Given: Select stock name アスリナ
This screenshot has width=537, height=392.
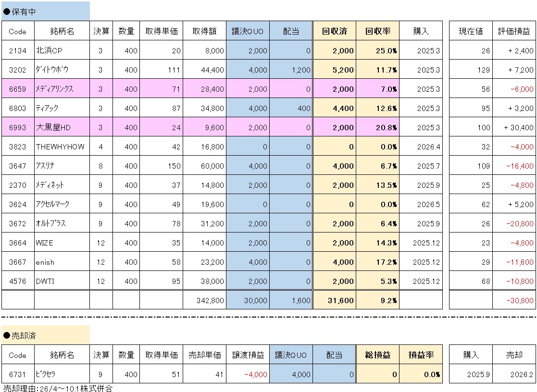Looking at the screenshot, I should point(45,166).
